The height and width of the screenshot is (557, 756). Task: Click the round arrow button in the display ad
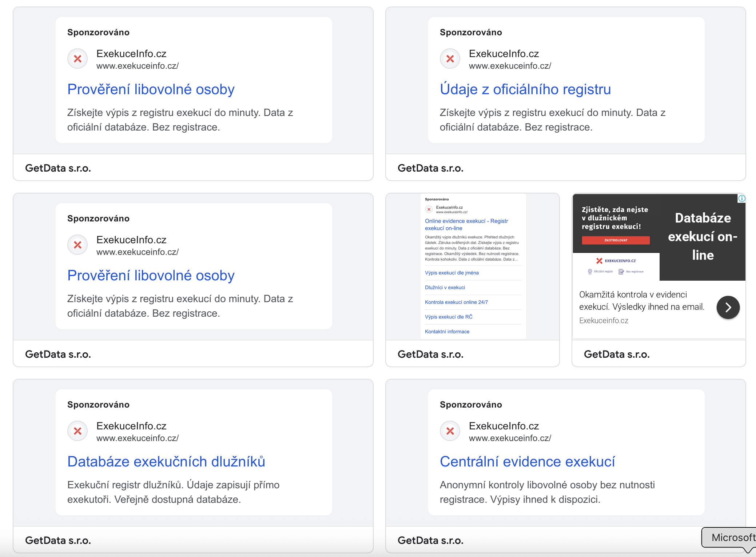pyautogui.click(x=728, y=308)
